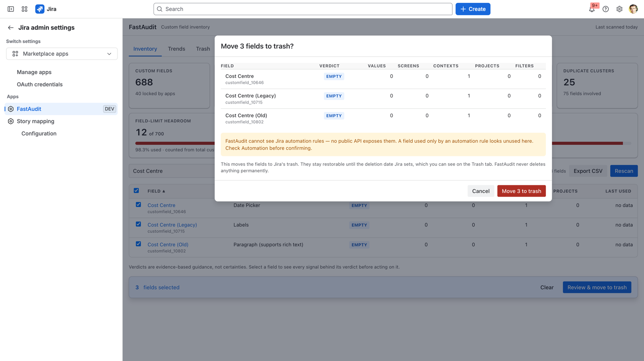Click customfield_10646 in the dialog
Screen dimensions: 644x361
[244, 83]
